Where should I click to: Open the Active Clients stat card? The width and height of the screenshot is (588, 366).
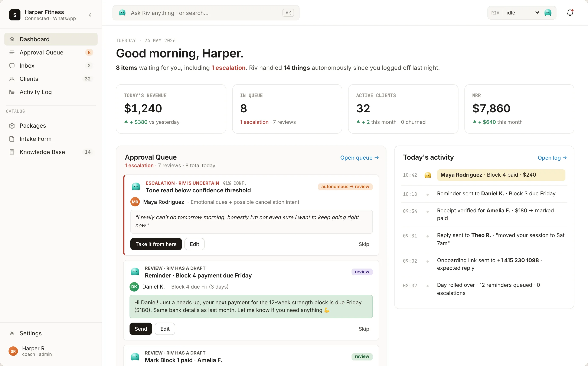click(403, 109)
